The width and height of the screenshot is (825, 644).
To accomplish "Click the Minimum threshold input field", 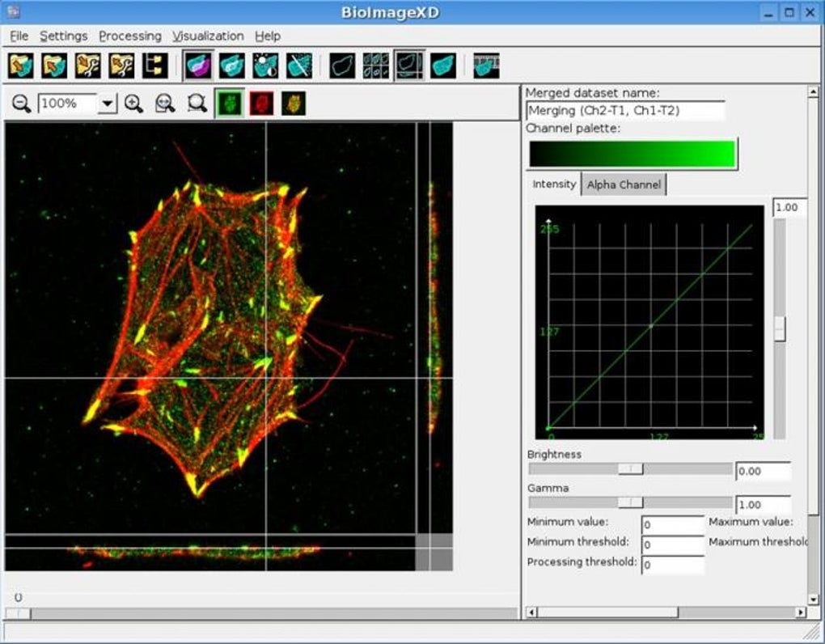I will [x=673, y=544].
